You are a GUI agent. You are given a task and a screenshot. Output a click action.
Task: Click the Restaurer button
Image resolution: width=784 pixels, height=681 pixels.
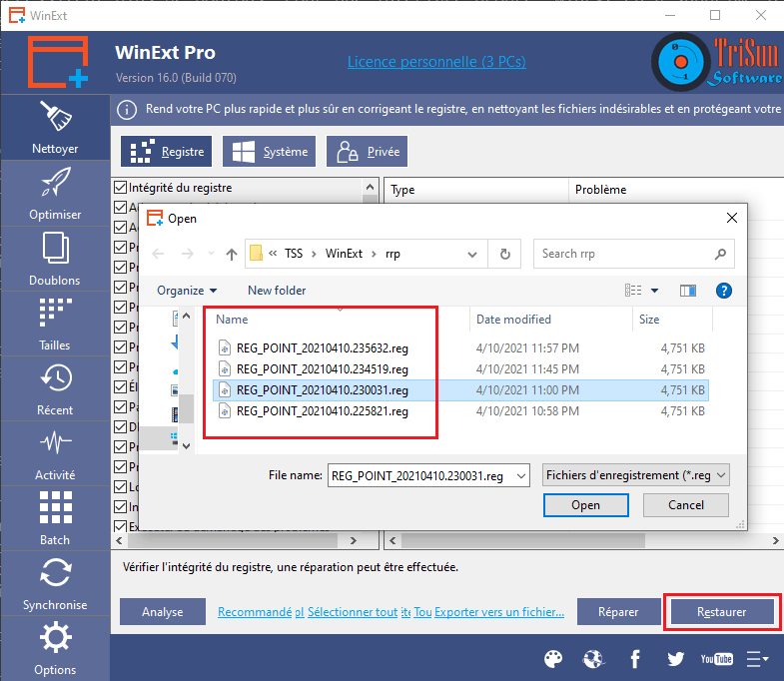click(x=721, y=612)
